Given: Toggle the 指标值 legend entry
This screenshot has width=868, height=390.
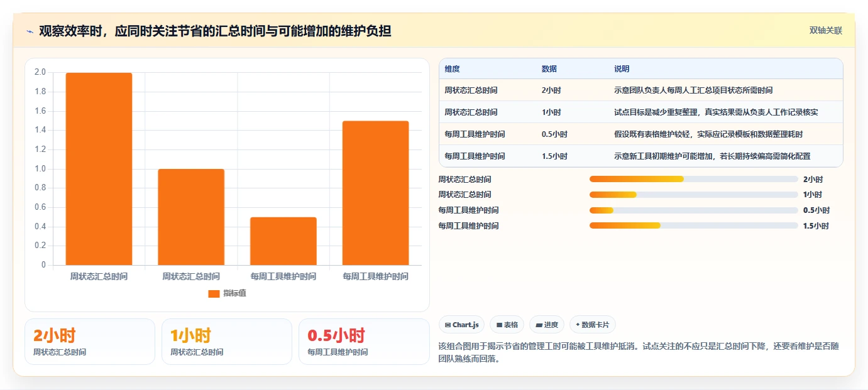Looking at the screenshot, I should point(227,293).
